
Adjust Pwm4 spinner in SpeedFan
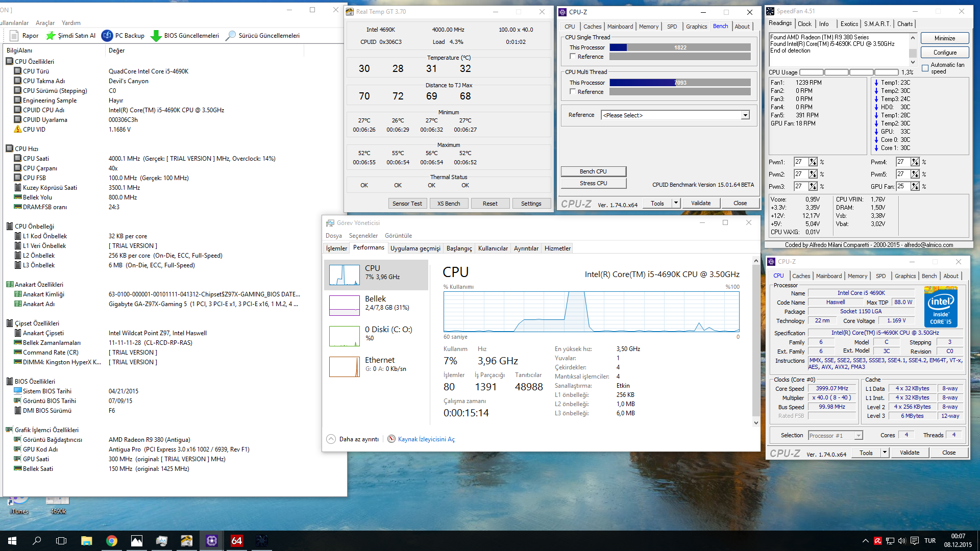pos(915,162)
